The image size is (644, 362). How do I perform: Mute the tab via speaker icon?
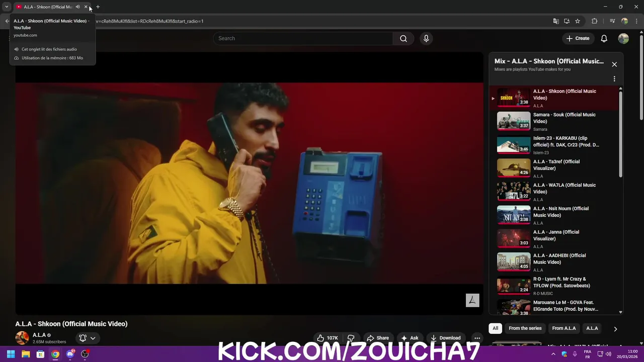(77, 7)
